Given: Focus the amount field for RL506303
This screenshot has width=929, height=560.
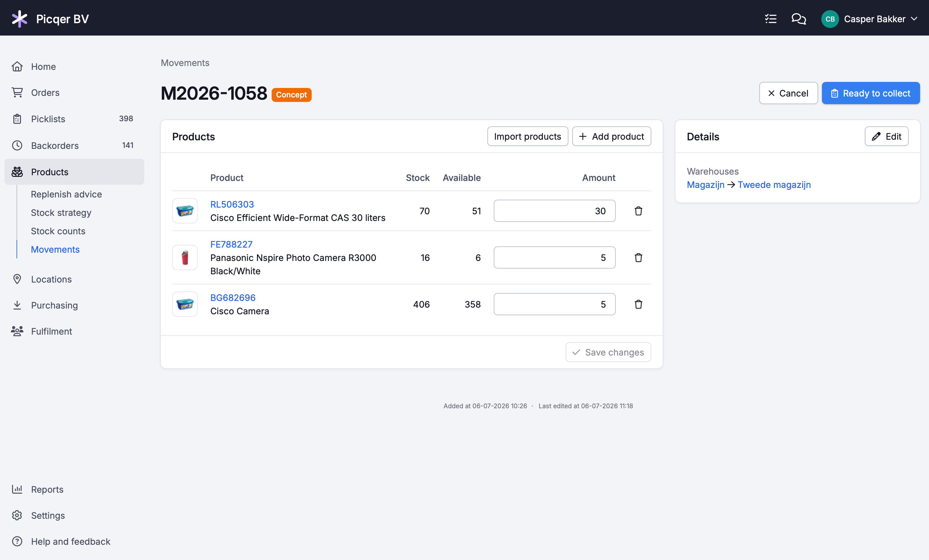Looking at the screenshot, I should (x=555, y=211).
